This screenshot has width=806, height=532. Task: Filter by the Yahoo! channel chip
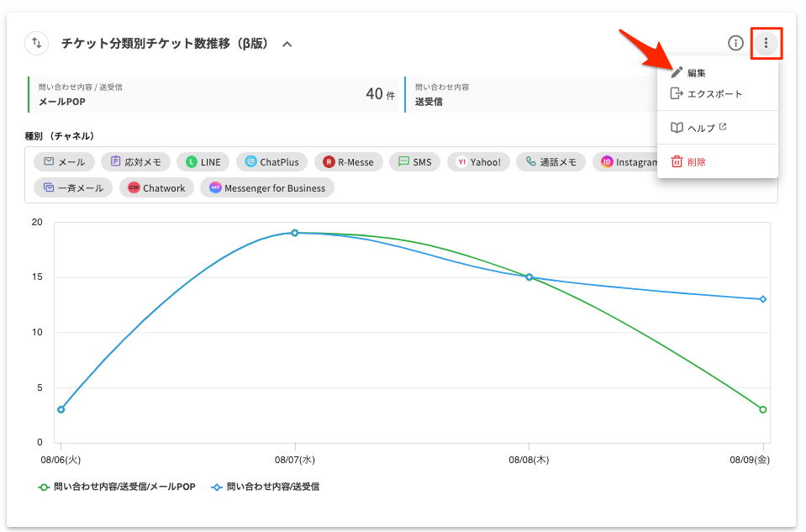point(478,162)
